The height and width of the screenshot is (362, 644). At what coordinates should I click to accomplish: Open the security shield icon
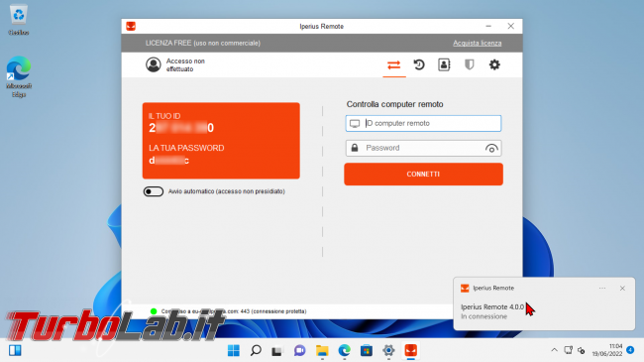tap(469, 64)
